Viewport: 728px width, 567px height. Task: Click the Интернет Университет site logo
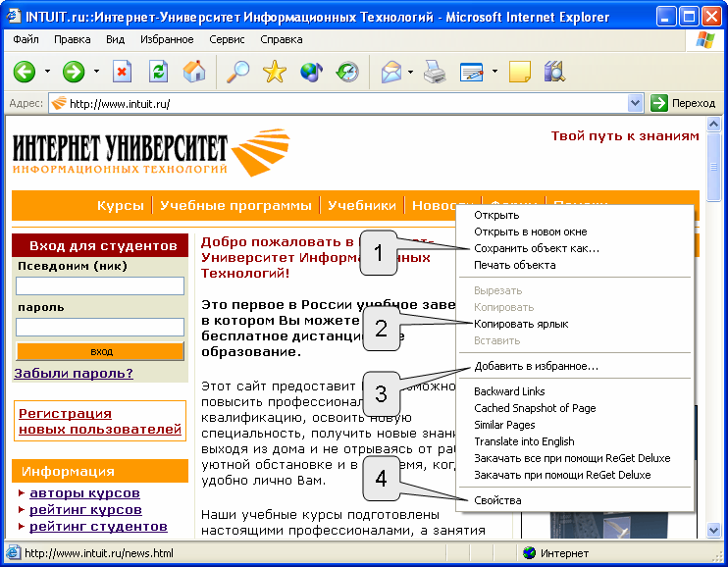151,152
